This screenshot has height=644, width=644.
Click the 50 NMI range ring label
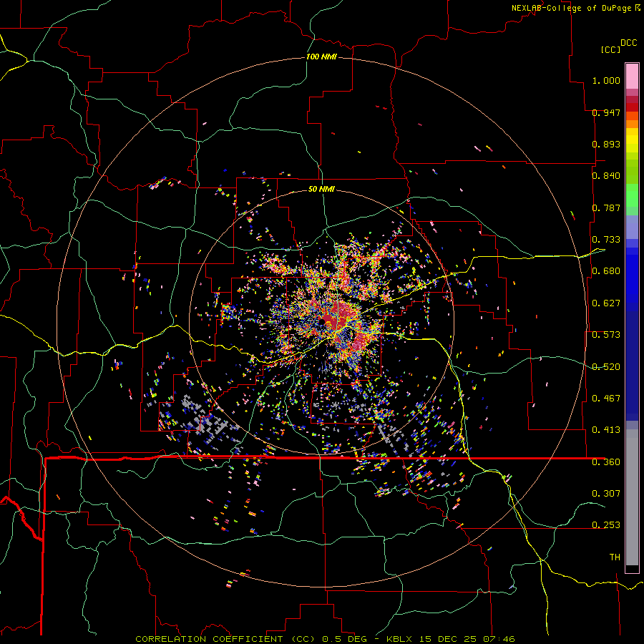(x=321, y=189)
